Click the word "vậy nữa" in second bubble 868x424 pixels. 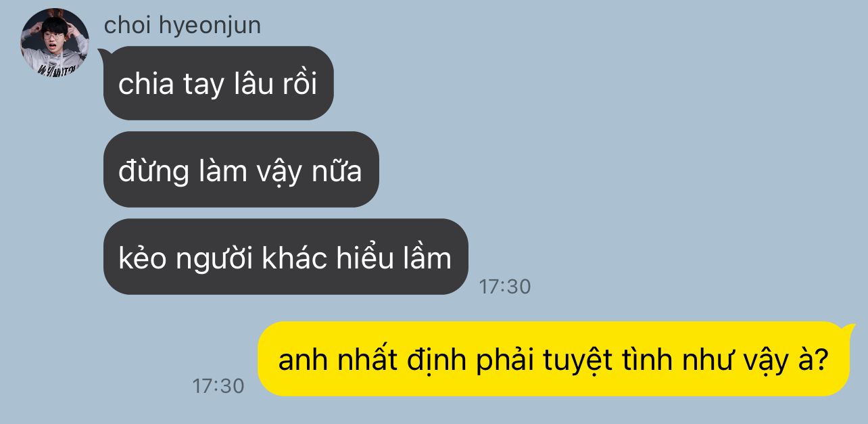[308, 172]
